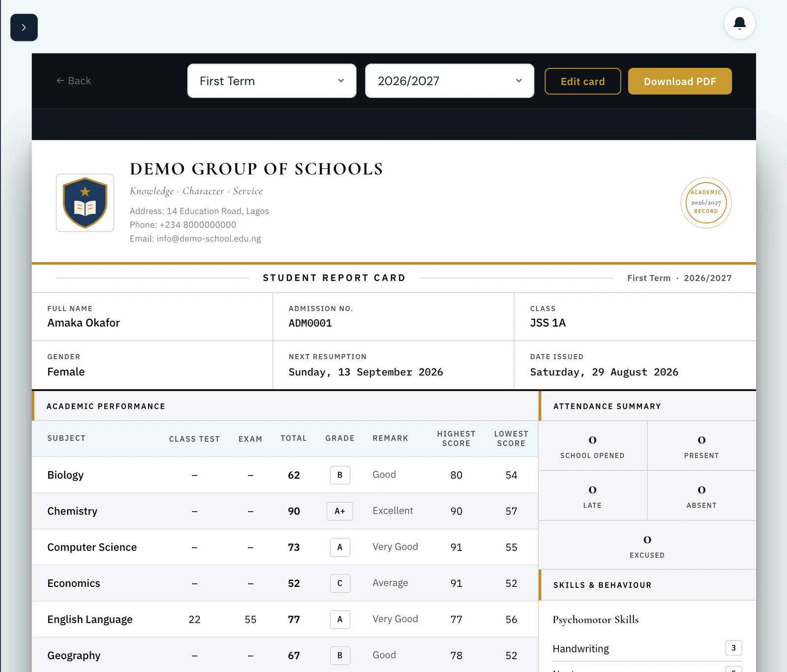Click the Geography subject name

[74, 656]
